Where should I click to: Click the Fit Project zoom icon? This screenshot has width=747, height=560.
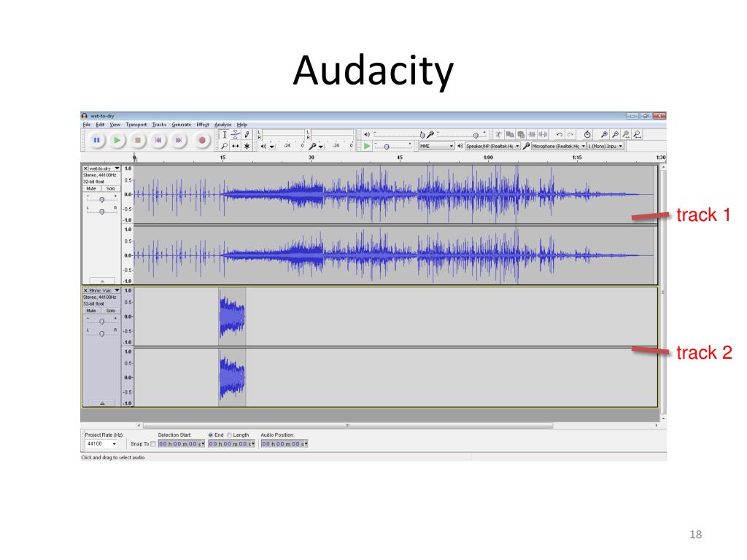tap(638, 135)
